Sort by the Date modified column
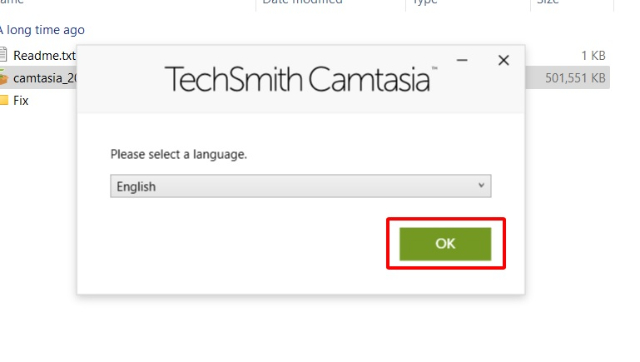Screen dimensions: 640x362 pos(302,2)
